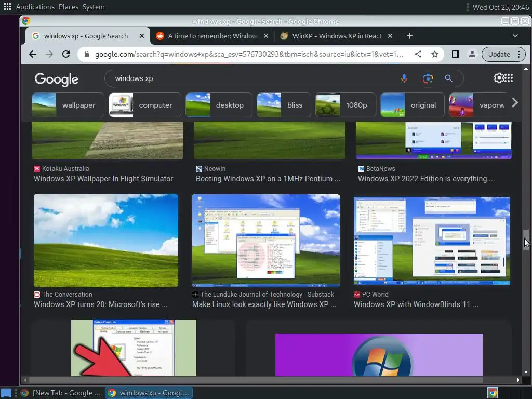
Task: Open Make Linux look exactly like Windows XP link
Action: click(264, 304)
